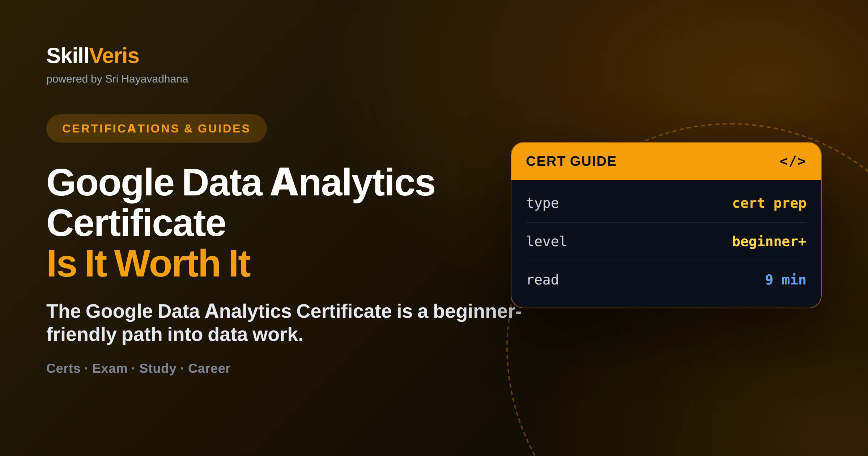Click the type row label
Image resolution: width=868 pixels, height=456 pixels.
[542, 203]
